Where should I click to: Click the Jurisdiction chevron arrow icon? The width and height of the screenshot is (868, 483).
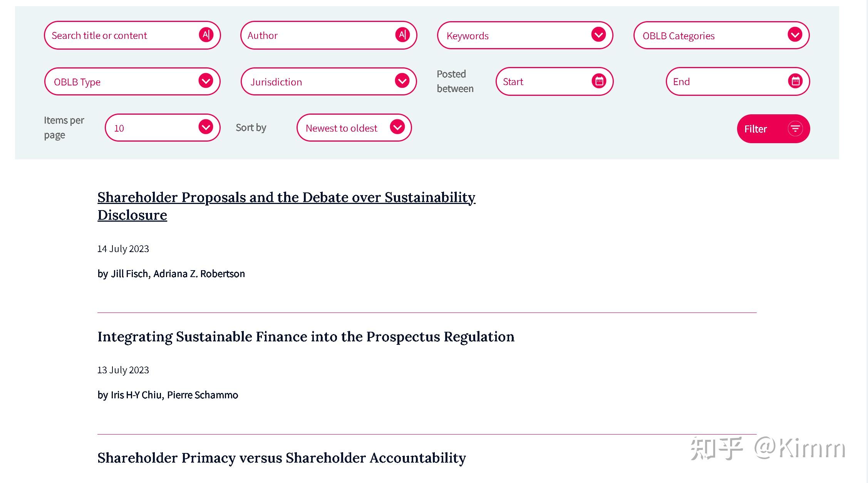point(402,81)
